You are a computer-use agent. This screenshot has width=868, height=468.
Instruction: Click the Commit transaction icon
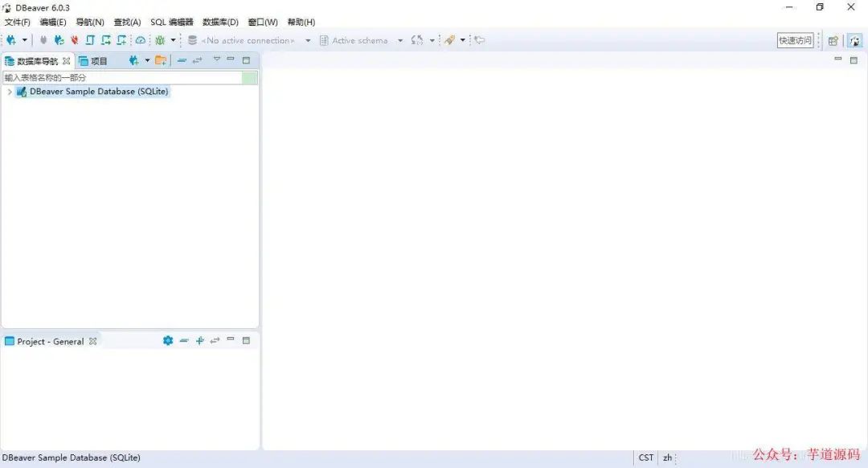coord(90,40)
